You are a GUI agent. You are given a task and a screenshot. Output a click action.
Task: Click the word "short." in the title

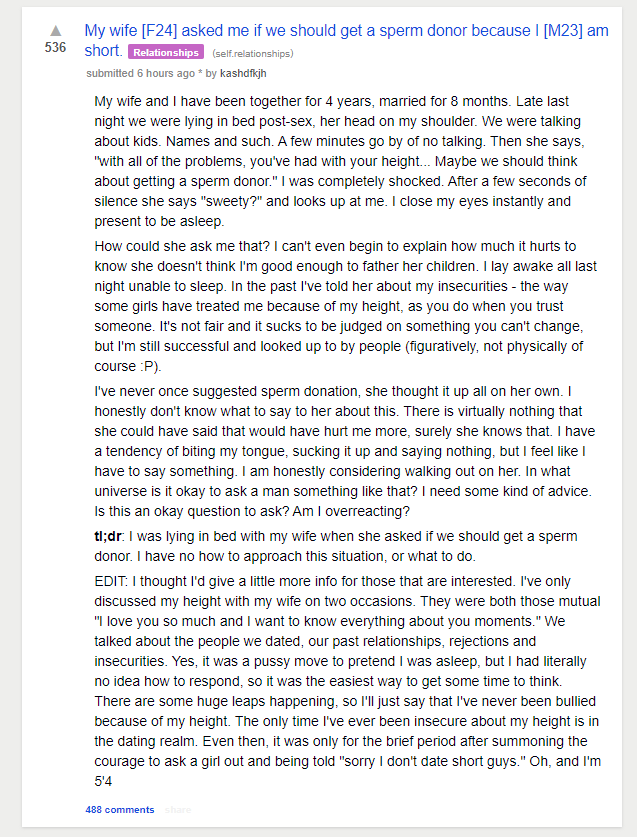click(x=104, y=51)
